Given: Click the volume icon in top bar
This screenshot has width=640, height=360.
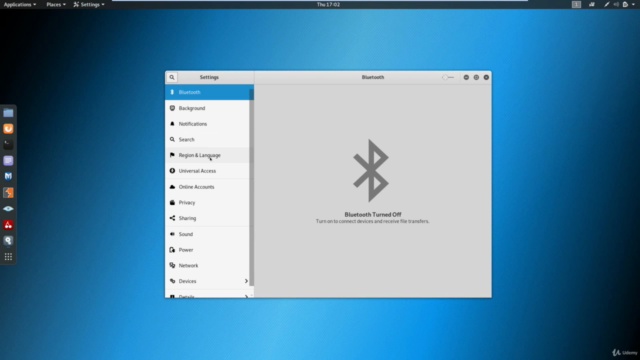Looking at the screenshot, I should (616, 4).
